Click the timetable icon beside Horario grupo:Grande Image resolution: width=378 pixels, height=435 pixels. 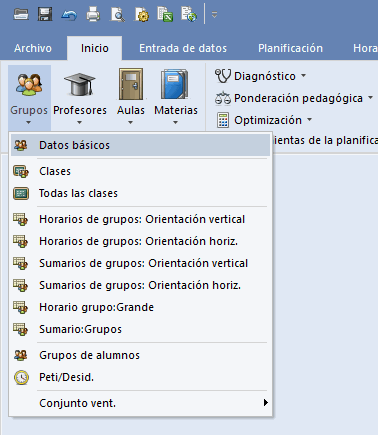[x=21, y=307]
